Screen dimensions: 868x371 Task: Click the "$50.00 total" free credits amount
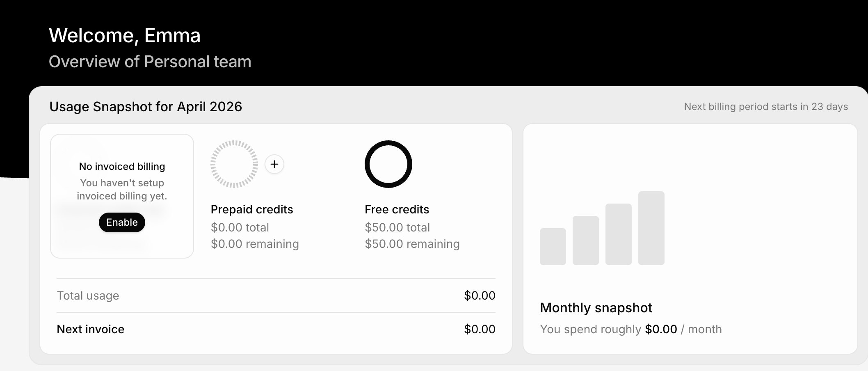(397, 227)
